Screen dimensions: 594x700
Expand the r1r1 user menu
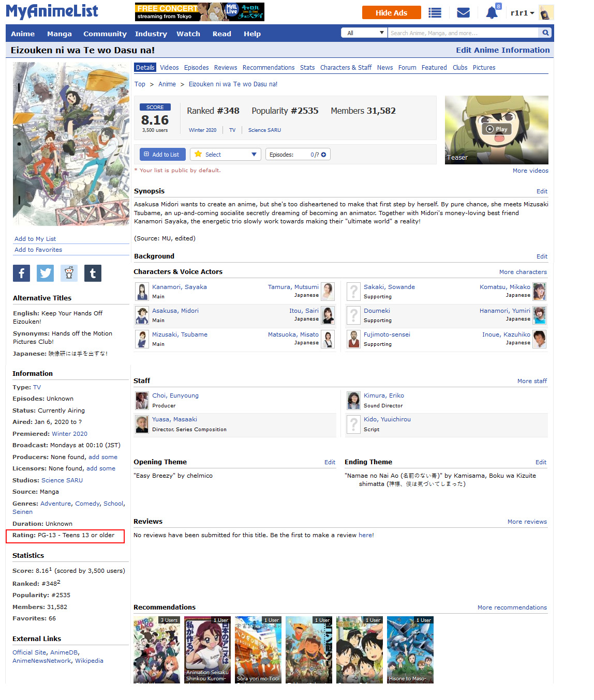click(x=522, y=13)
